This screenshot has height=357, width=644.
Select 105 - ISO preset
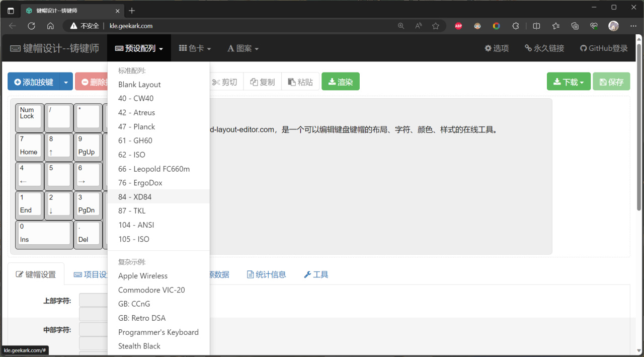[158, 239]
